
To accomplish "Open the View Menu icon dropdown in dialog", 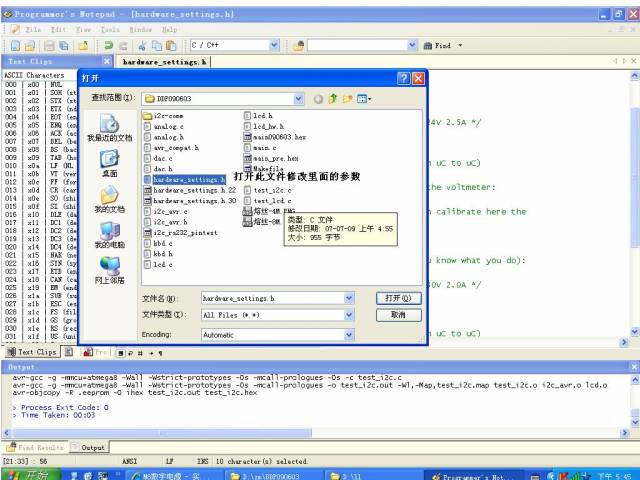I will (x=362, y=99).
